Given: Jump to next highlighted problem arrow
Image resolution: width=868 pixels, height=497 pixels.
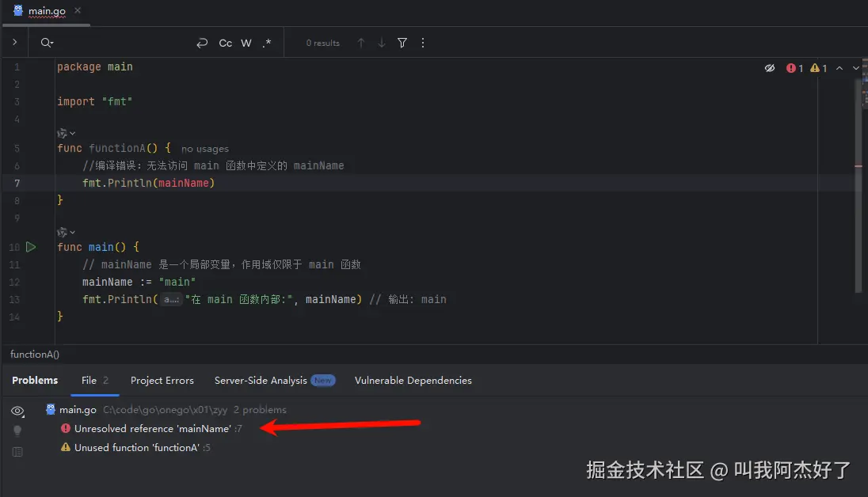Looking at the screenshot, I should [856, 68].
